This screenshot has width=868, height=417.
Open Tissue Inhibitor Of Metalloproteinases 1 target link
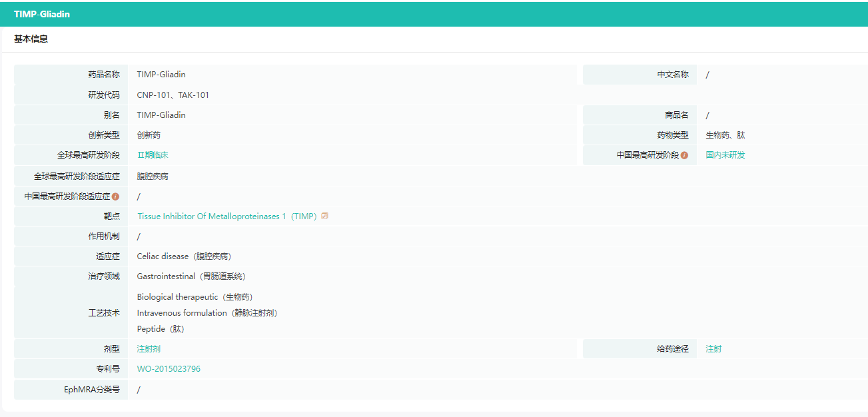[226, 216]
